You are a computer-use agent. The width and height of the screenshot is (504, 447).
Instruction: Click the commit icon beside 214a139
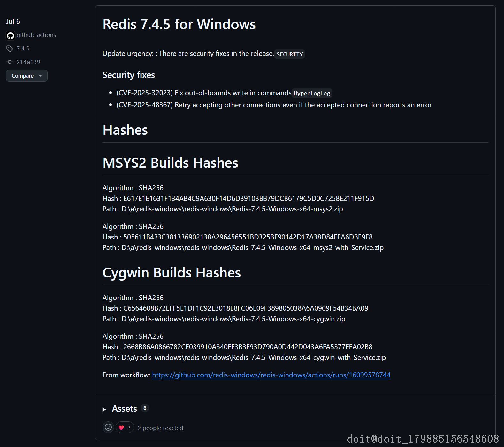(x=10, y=62)
